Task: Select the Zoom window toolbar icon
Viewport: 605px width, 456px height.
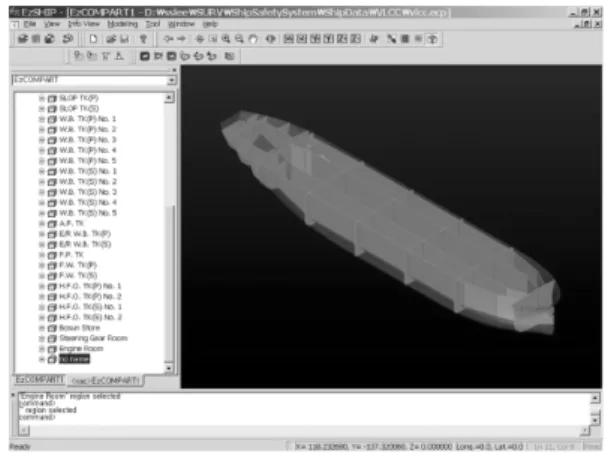Action: pyautogui.click(x=213, y=39)
